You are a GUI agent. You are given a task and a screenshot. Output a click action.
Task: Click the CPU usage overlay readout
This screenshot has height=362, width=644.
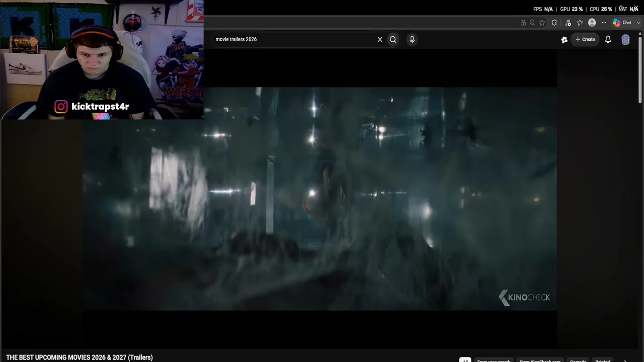[601, 9]
